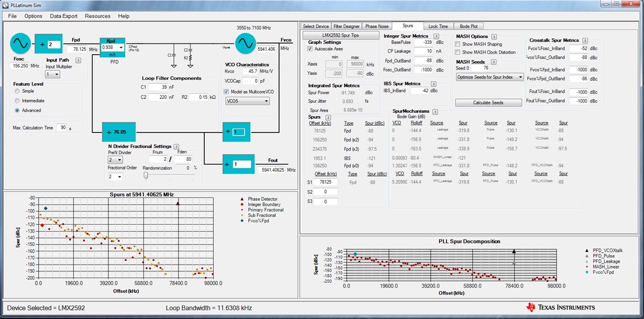Image resolution: width=644 pixels, height=319 pixels.
Task: Click the Fosc sine wave oscillator icon
Action: pos(21,43)
